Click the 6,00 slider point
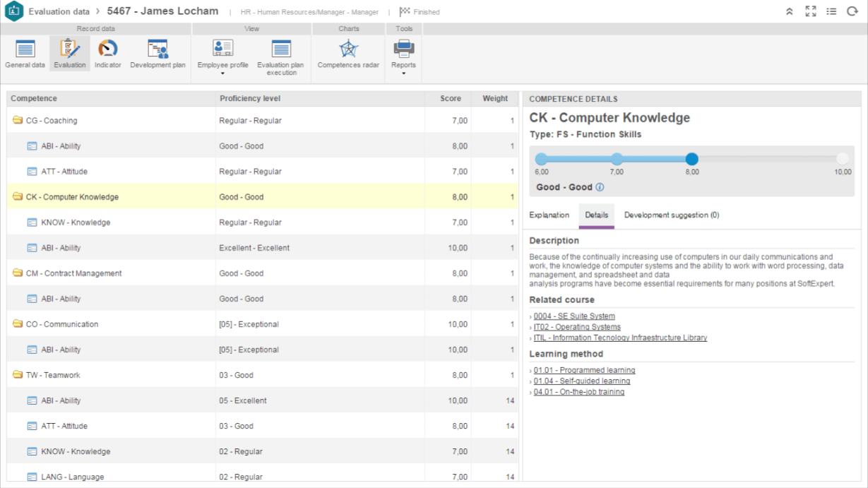This screenshot has width=868, height=488. click(x=542, y=159)
